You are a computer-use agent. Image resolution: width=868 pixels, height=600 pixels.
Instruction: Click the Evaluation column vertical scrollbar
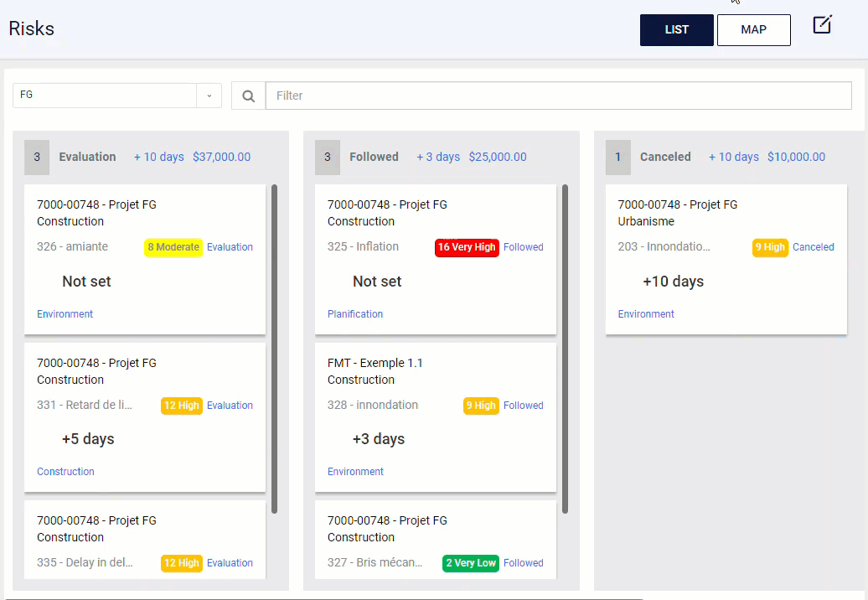point(275,349)
